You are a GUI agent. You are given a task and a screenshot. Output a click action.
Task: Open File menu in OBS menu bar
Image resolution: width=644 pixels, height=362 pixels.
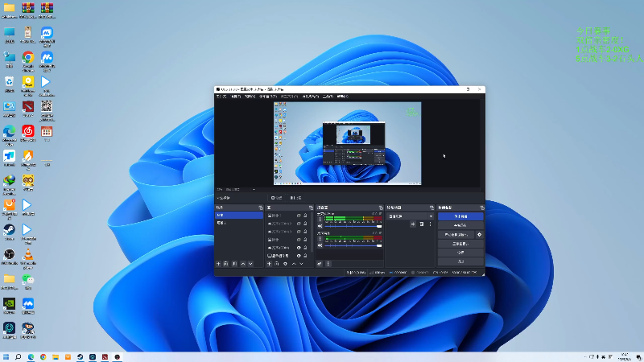click(221, 97)
